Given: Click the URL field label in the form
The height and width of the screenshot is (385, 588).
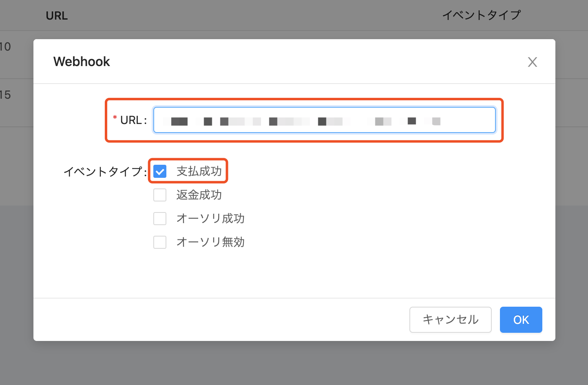Looking at the screenshot, I should pyautogui.click(x=131, y=120).
